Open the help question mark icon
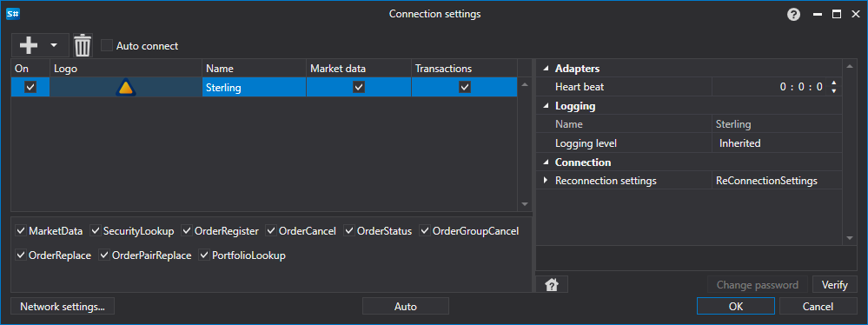 coord(794,15)
